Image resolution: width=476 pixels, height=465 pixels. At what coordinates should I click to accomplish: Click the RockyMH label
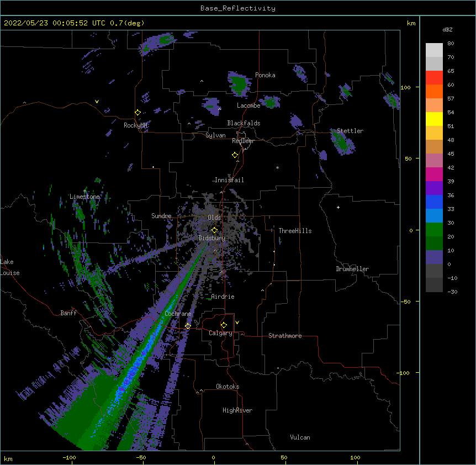click(135, 125)
